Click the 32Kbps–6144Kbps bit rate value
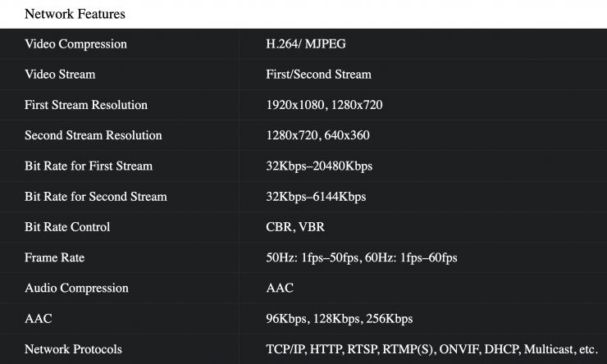 pos(316,197)
